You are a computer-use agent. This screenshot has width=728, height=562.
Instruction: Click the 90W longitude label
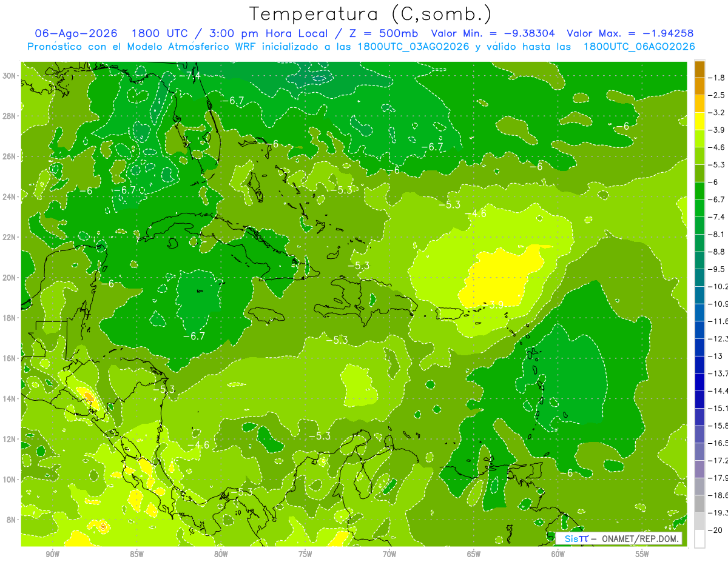coord(52,554)
